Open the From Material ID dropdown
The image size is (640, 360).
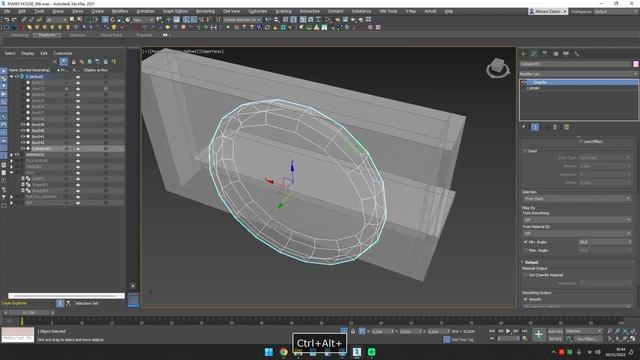577,233
